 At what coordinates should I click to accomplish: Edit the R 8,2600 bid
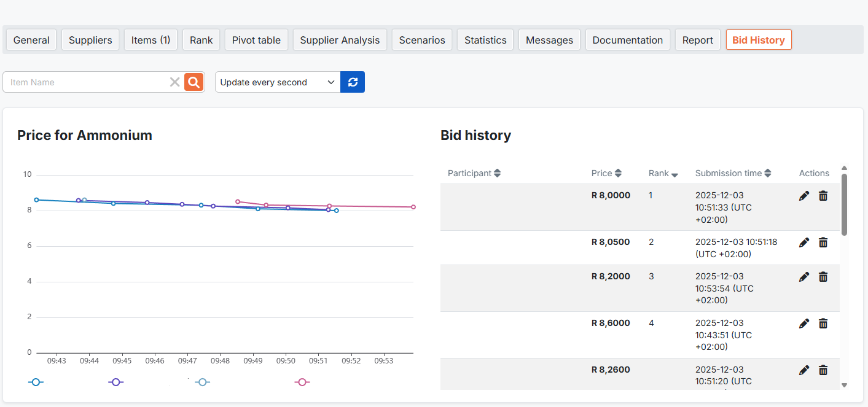(x=803, y=370)
